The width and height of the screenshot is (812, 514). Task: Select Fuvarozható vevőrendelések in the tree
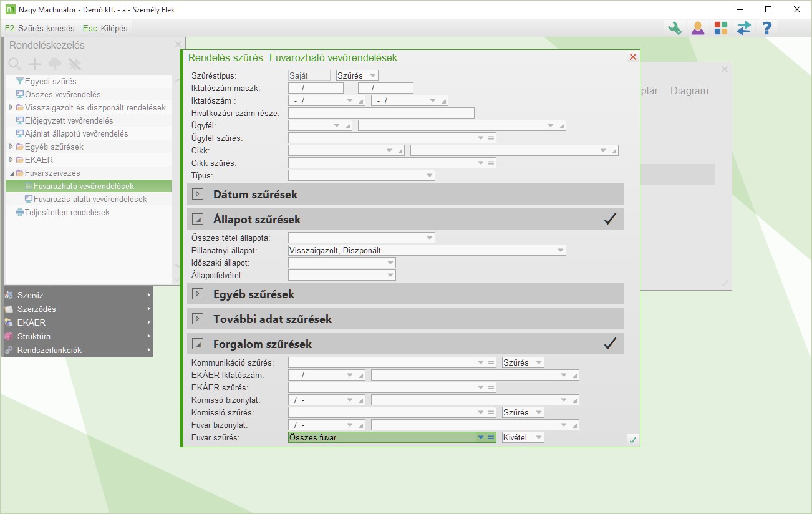88,186
